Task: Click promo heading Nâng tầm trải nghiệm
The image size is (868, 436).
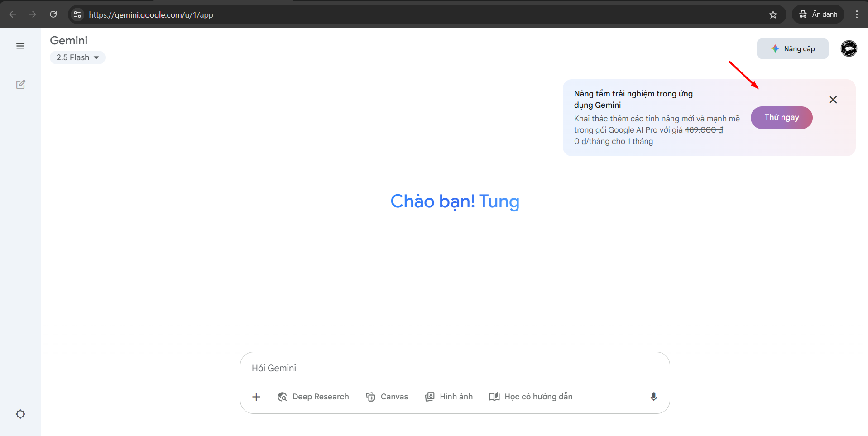Action: (633, 99)
